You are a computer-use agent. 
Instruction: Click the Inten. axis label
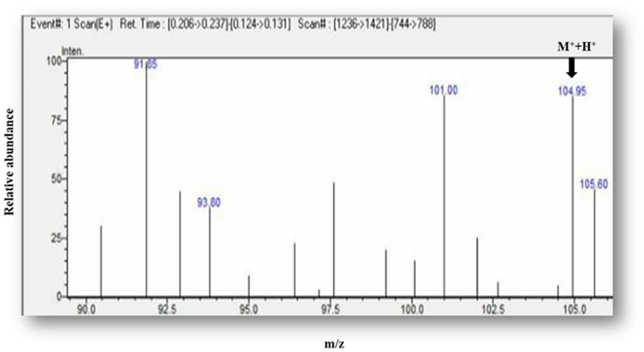point(73,51)
